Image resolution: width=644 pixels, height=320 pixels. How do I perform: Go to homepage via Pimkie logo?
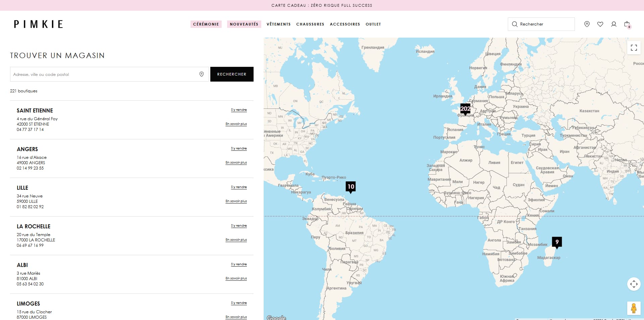tap(38, 24)
